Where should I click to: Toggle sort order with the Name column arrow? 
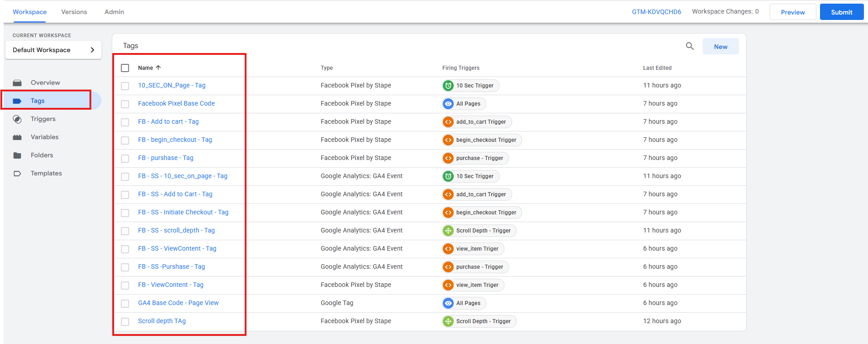tap(158, 68)
